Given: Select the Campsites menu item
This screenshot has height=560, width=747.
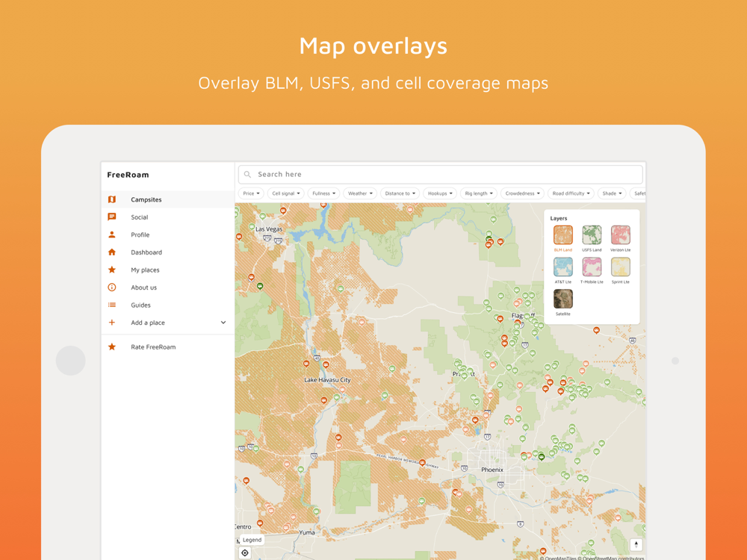Looking at the screenshot, I should [x=168, y=199].
